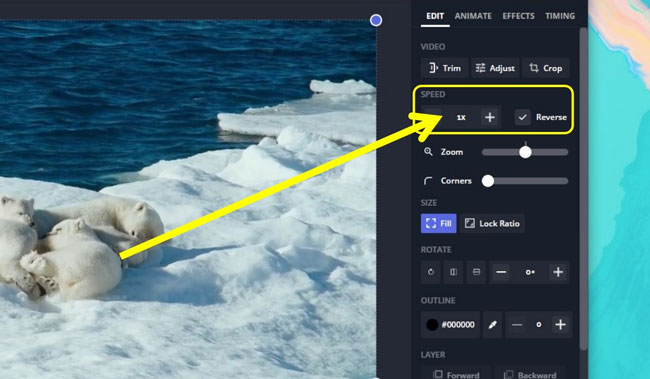Flip the video horizontally
This screenshot has width=650, height=379.
point(454,272)
